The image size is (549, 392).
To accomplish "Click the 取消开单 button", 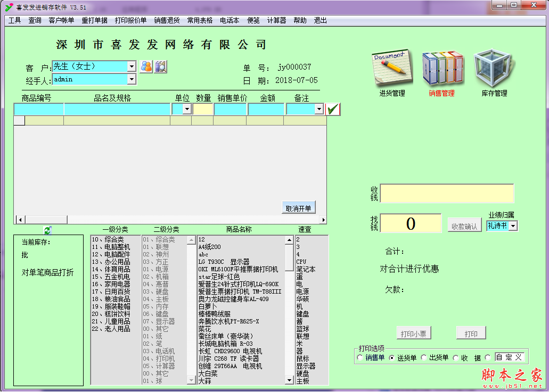I will [x=298, y=208].
